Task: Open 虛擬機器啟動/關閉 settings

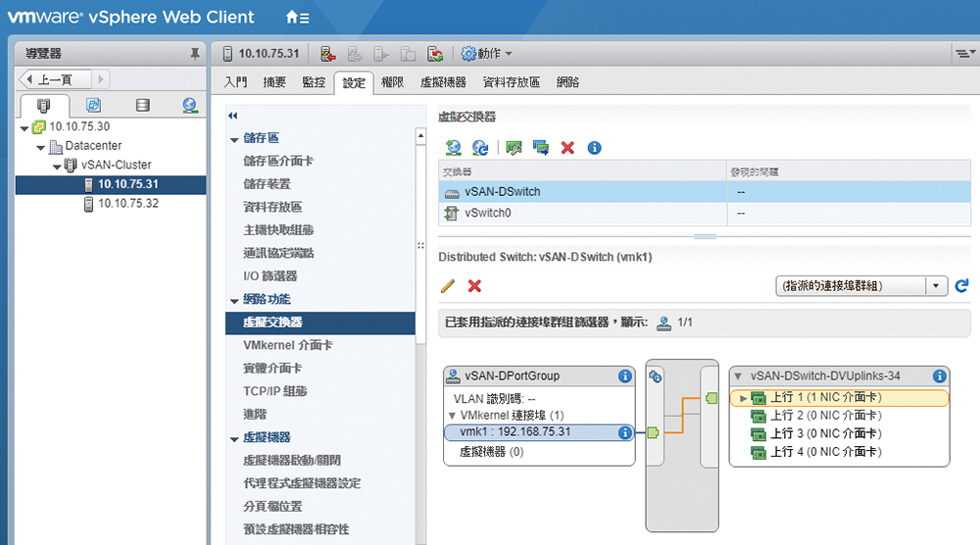Action: pyautogui.click(x=292, y=461)
